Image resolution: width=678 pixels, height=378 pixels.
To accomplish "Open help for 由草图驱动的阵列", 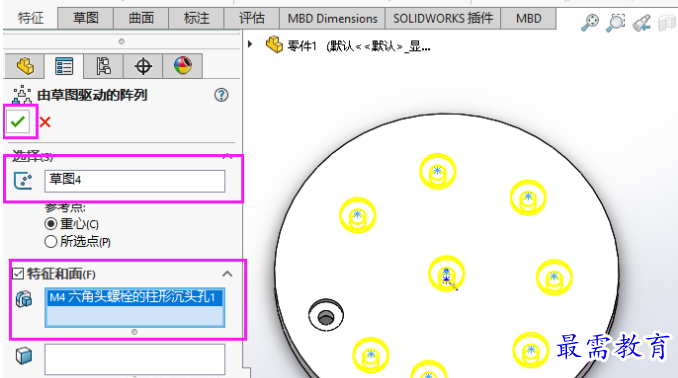I will coord(221,95).
